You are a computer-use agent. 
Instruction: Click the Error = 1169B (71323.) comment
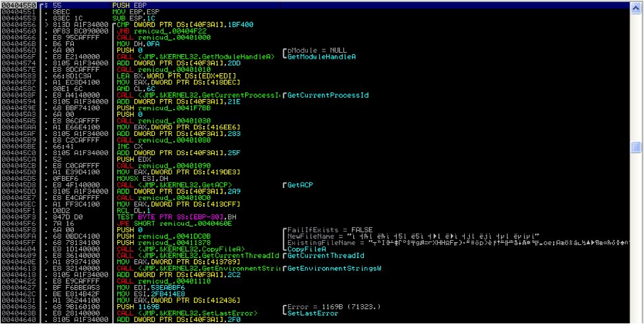click(334, 307)
